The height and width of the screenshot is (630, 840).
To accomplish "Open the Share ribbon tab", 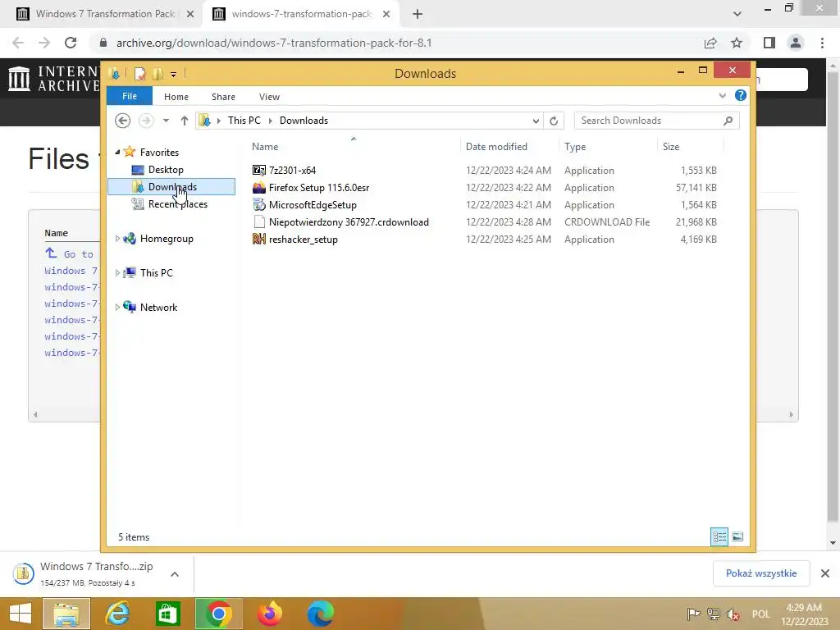I will tap(223, 97).
